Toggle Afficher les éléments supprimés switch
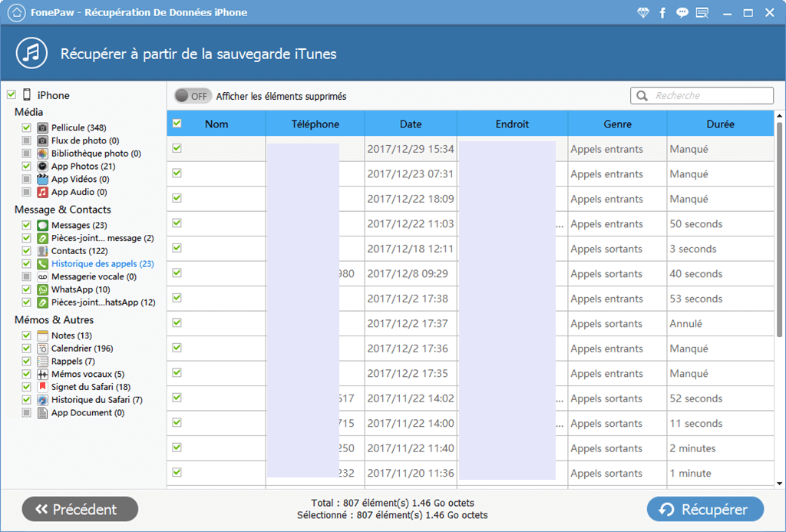Image resolution: width=786 pixels, height=532 pixels. [x=192, y=96]
